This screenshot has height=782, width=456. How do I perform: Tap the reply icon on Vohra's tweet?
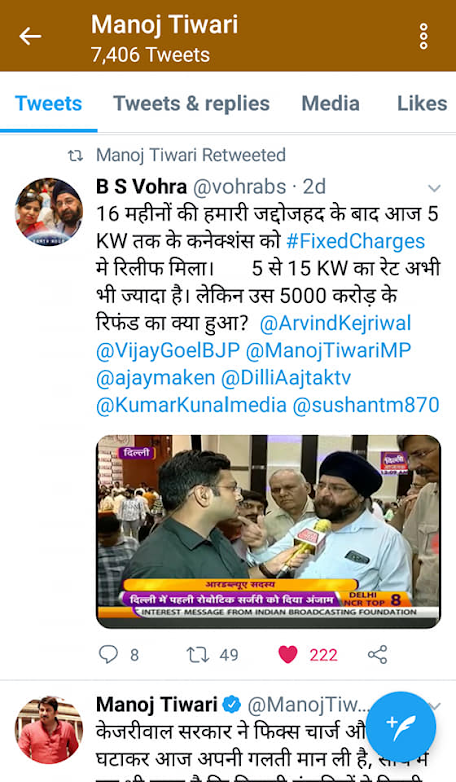click(108, 654)
